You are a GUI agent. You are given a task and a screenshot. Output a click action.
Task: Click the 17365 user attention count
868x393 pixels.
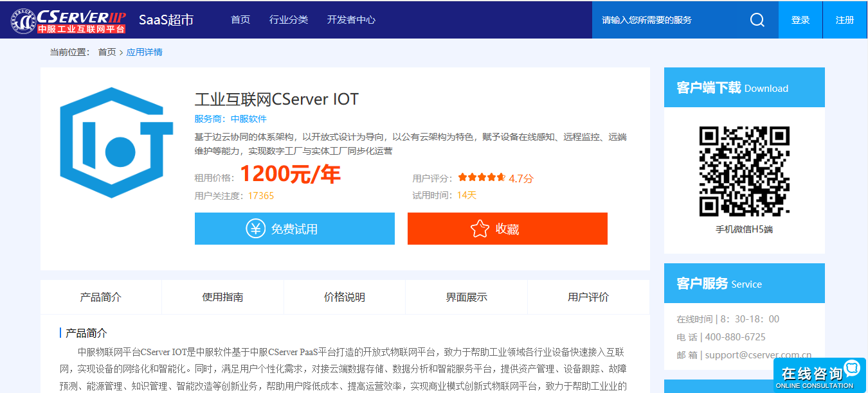261,196
